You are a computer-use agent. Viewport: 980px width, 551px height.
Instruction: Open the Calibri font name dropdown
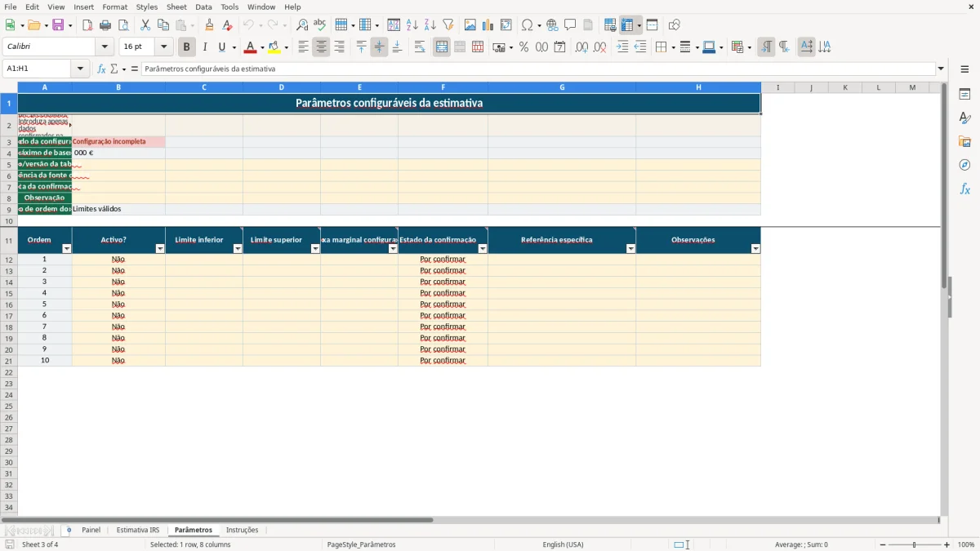(x=105, y=47)
